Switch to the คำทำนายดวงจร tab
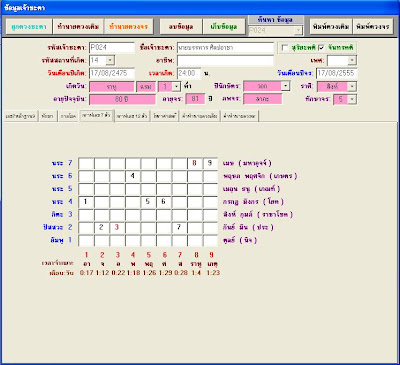The width and height of the screenshot is (400, 365). tap(240, 116)
